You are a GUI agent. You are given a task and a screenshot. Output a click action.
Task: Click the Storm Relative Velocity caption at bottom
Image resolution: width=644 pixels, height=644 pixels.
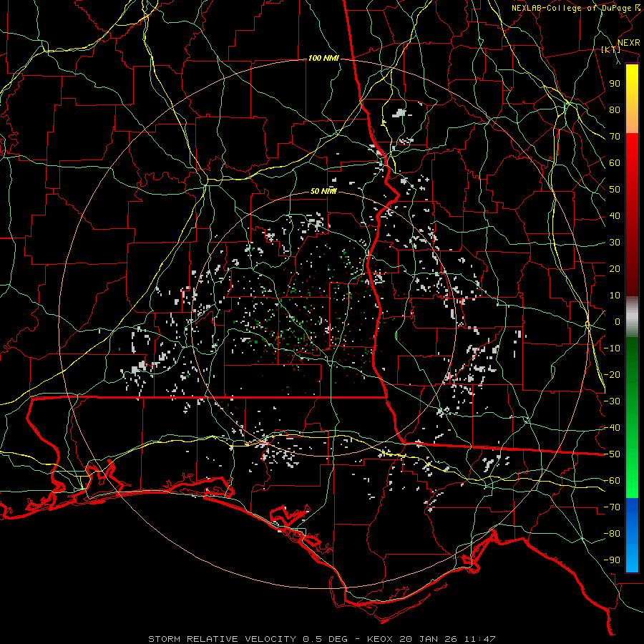[x=322, y=639]
